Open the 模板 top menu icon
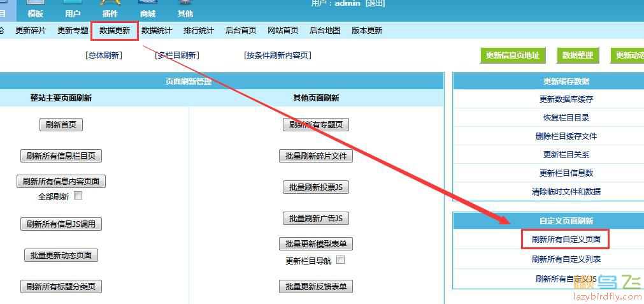Screen dimensions: 644x304 tap(35, 10)
